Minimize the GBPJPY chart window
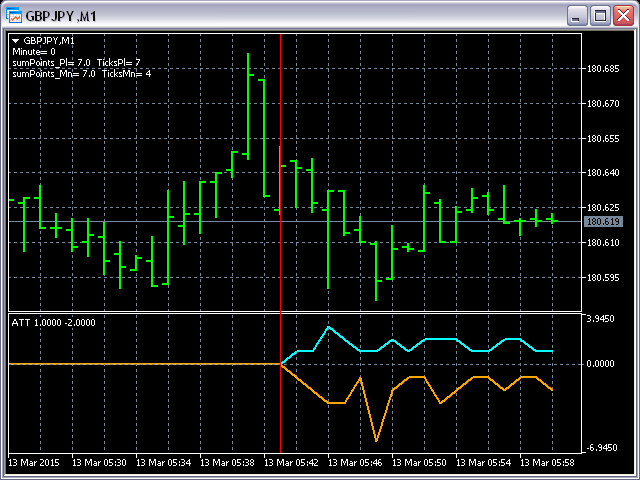 577,15
